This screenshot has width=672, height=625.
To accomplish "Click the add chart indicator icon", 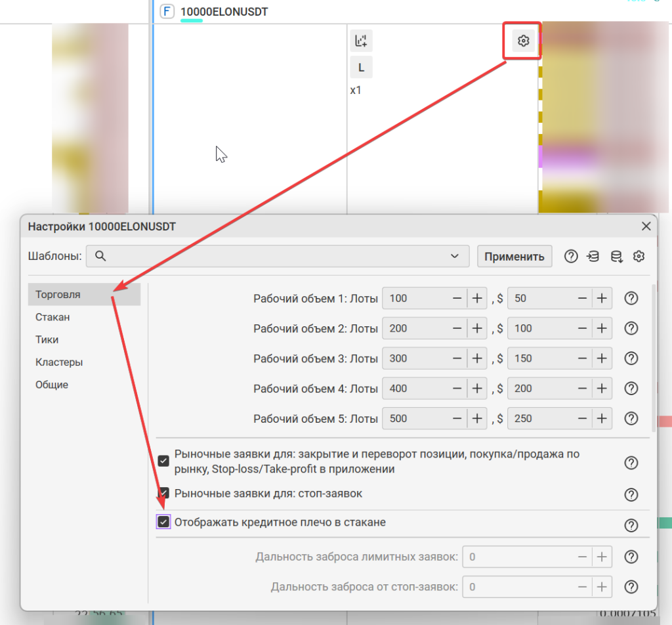I will pyautogui.click(x=362, y=41).
